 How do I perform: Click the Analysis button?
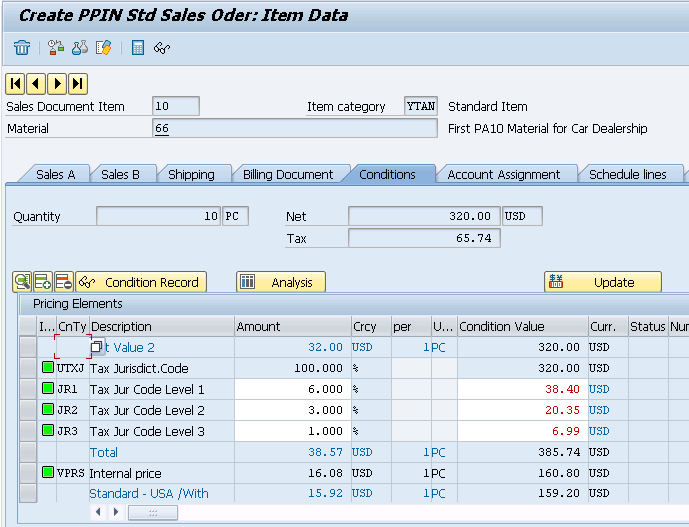(x=281, y=282)
